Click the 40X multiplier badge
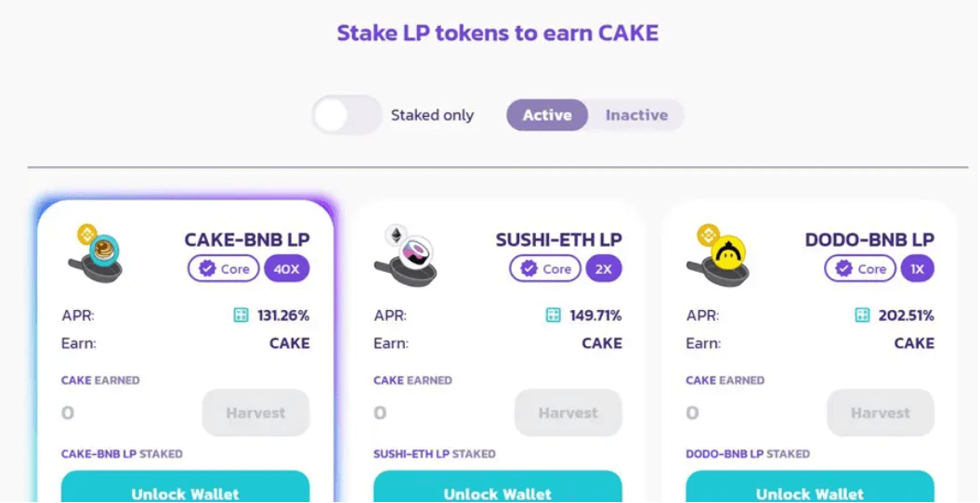980x503 pixels. click(287, 269)
